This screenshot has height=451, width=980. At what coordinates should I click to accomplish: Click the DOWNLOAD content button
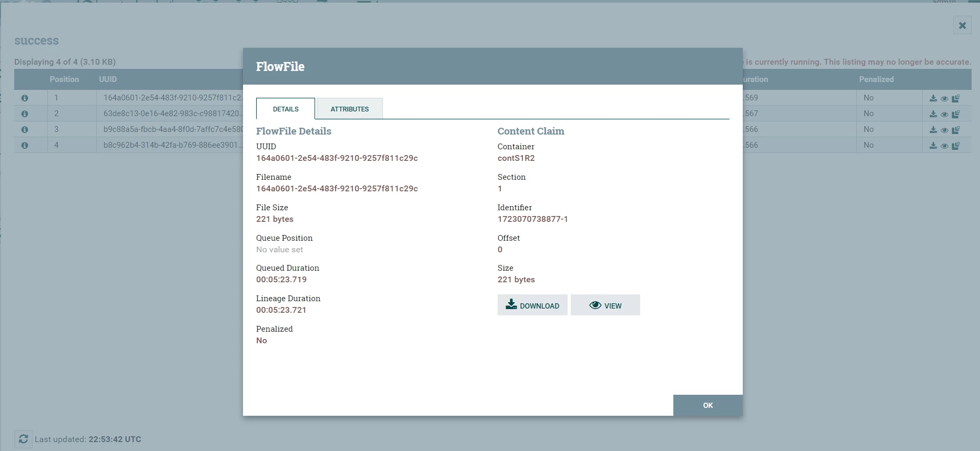pos(532,305)
